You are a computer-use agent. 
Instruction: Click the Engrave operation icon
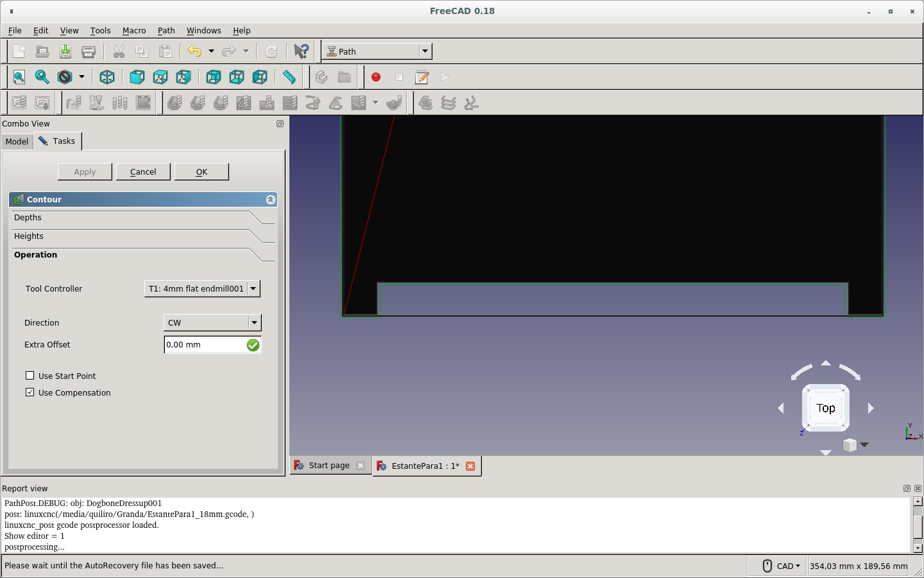point(336,103)
